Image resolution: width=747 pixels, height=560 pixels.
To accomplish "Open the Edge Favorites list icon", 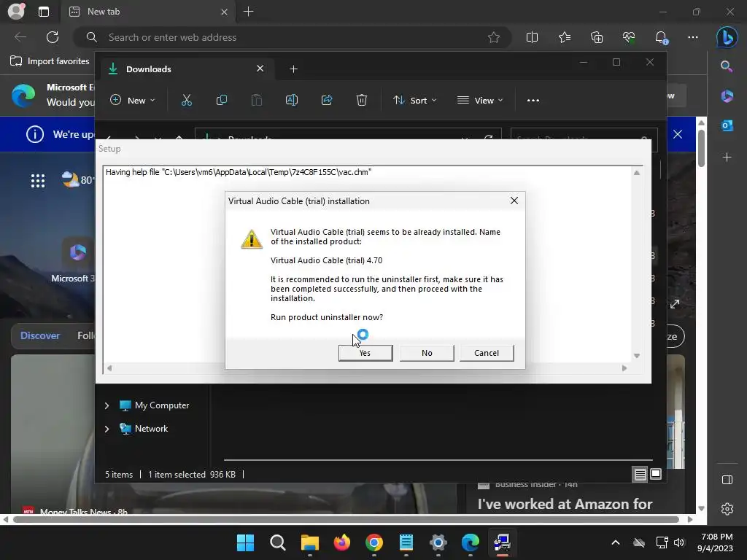I will point(565,37).
